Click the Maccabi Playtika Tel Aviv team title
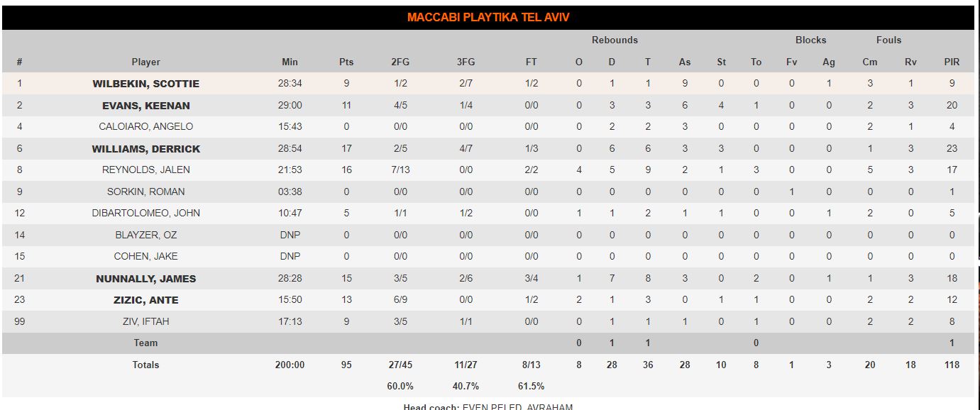Image resolution: width=980 pixels, height=410 pixels. (x=488, y=18)
